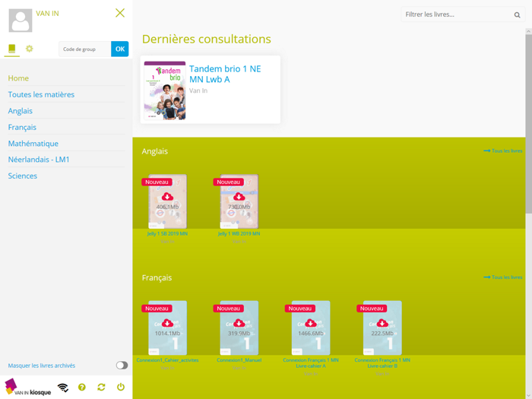
Task: Close the side panel with the X icon
Action: 120,13
